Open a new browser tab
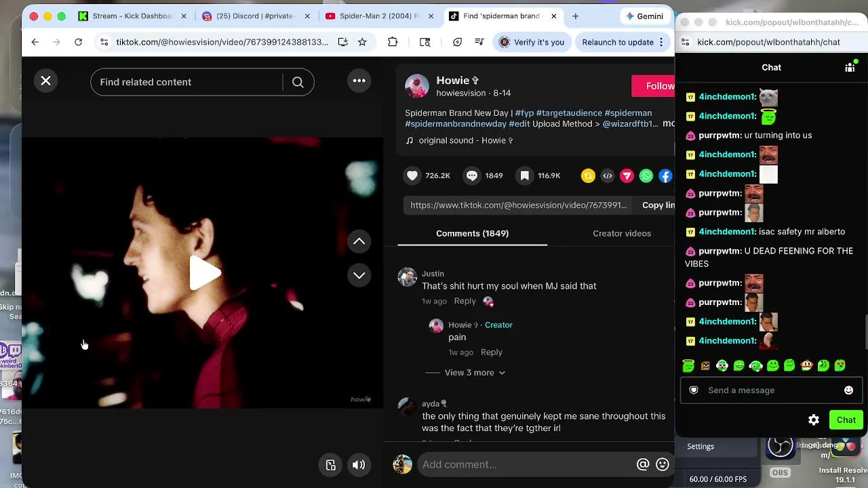This screenshot has height=488, width=868. click(576, 16)
